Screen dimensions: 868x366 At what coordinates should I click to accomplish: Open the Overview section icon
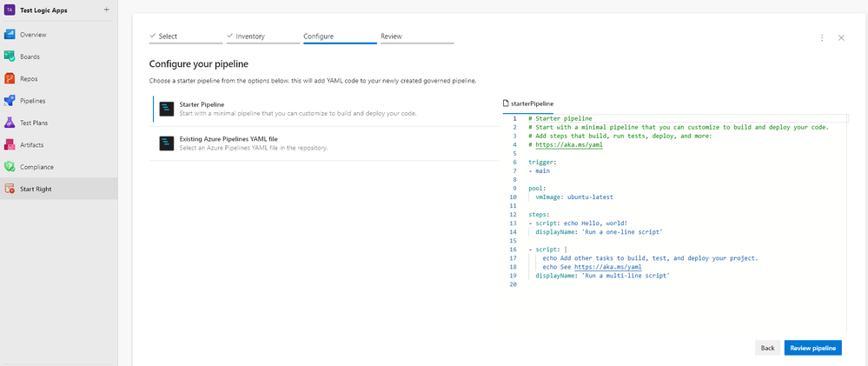coord(10,34)
